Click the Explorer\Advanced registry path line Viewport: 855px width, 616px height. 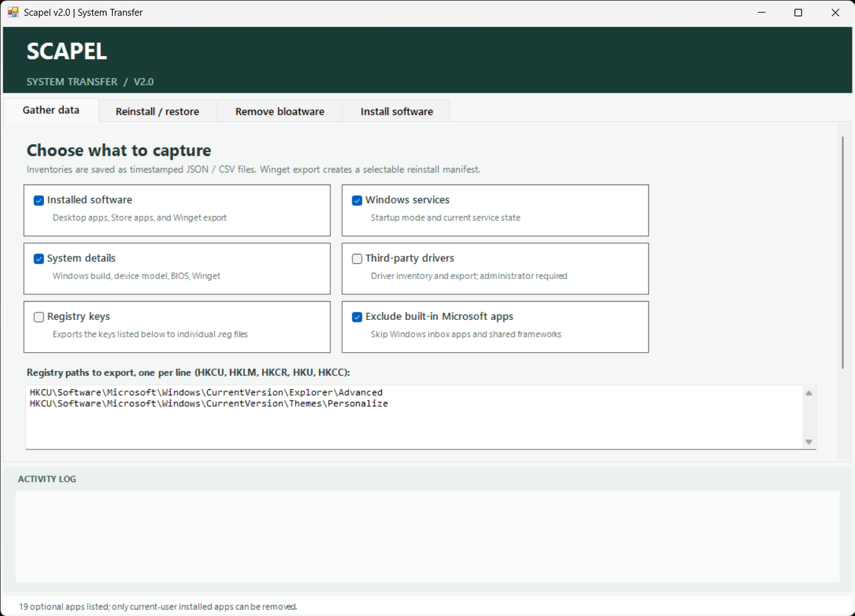click(x=206, y=392)
